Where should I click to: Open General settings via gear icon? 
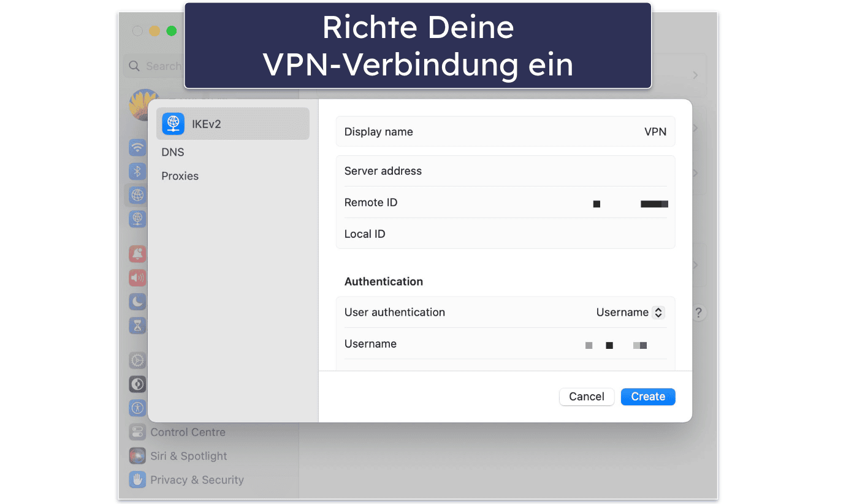(137, 361)
